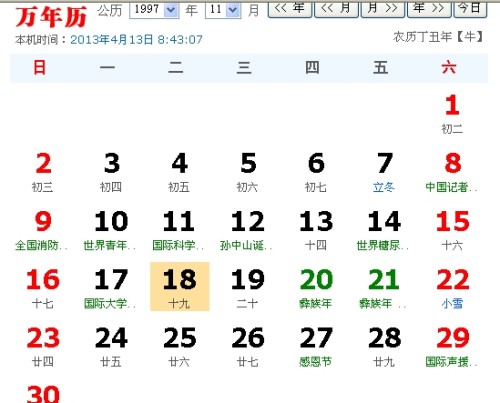Click the local time 2013年4月13日 link
Image resolution: width=500 pixels, height=403 pixels.
[136, 40]
